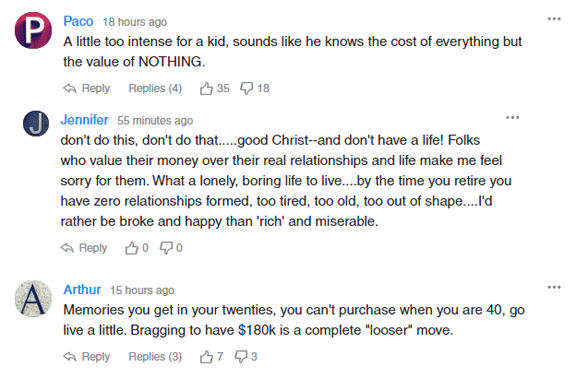
Task: Select Jennifer's dark J avatar
Action: (x=36, y=124)
